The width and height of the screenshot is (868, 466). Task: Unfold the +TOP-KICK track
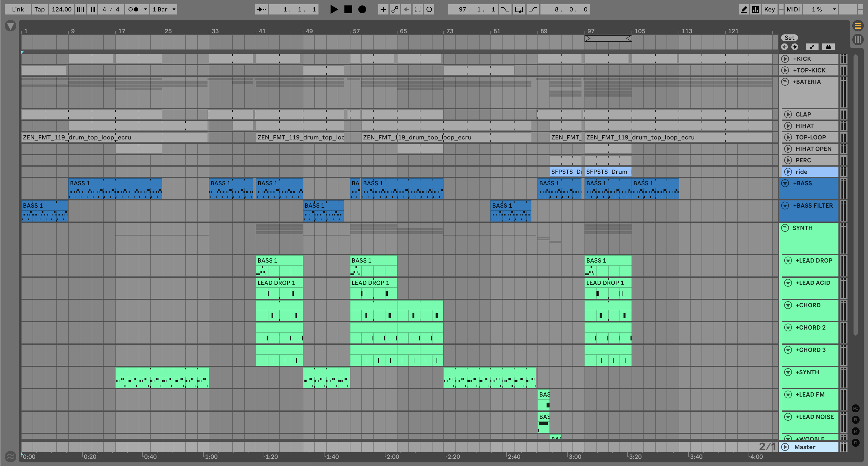coord(785,70)
